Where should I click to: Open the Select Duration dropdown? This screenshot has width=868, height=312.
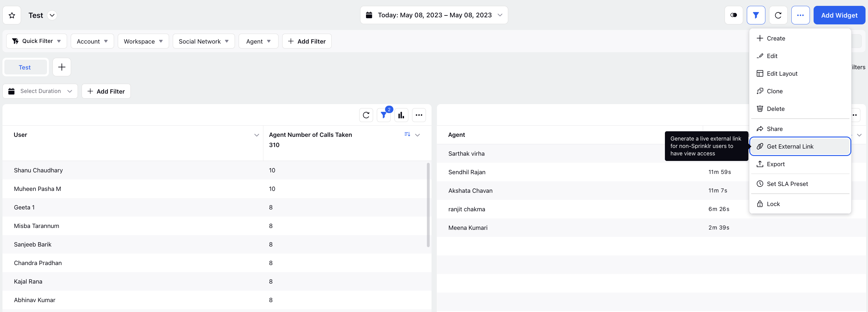click(x=40, y=91)
